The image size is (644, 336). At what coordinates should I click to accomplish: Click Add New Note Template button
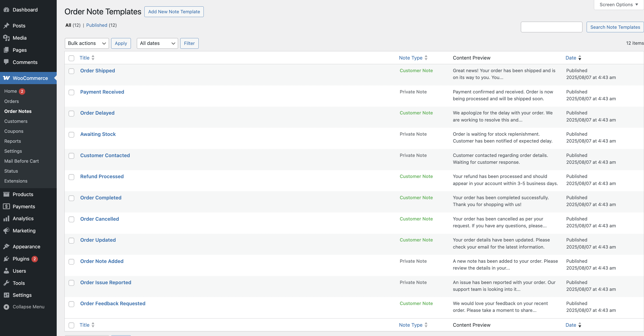click(174, 12)
